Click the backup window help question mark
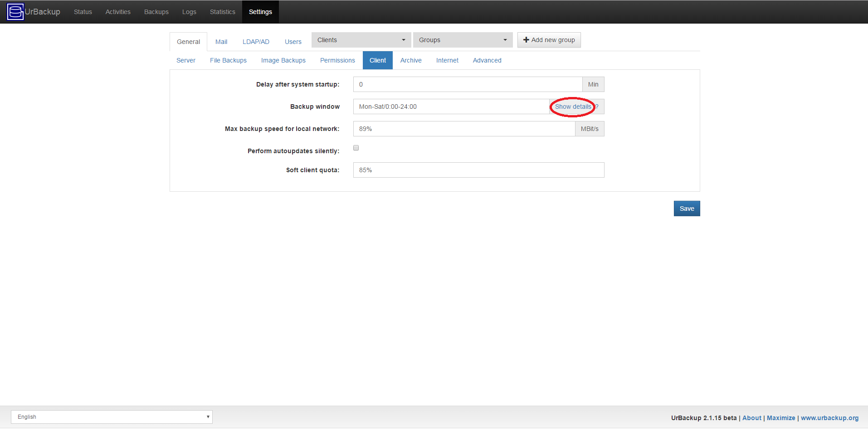868x431 pixels. click(x=597, y=107)
